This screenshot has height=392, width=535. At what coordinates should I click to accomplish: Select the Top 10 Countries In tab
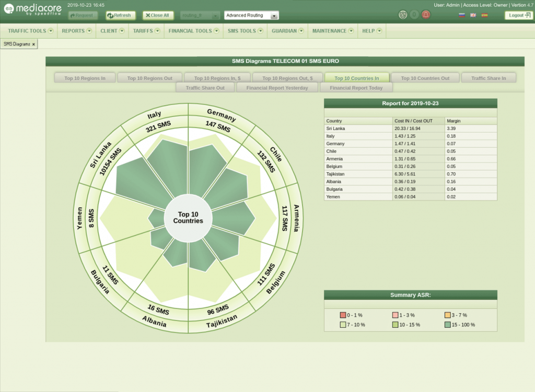(357, 78)
